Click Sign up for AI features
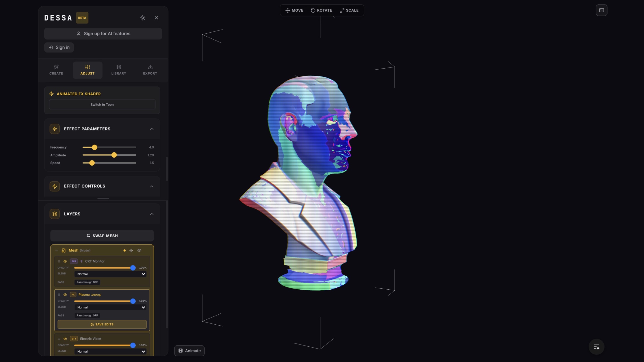The height and width of the screenshot is (362, 644). coord(103,34)
